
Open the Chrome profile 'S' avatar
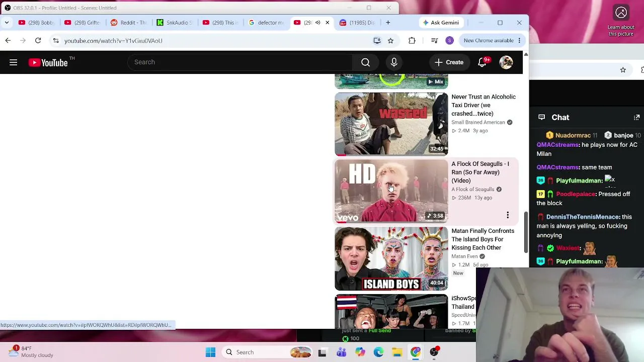pos(450,41)
